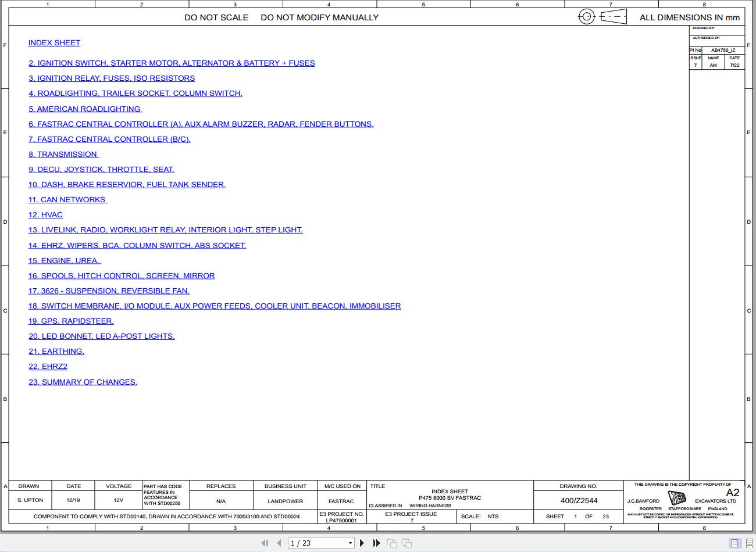Go to the previous page arrow
The width and height of the screenshot is (756, 552).
point(279,543)
